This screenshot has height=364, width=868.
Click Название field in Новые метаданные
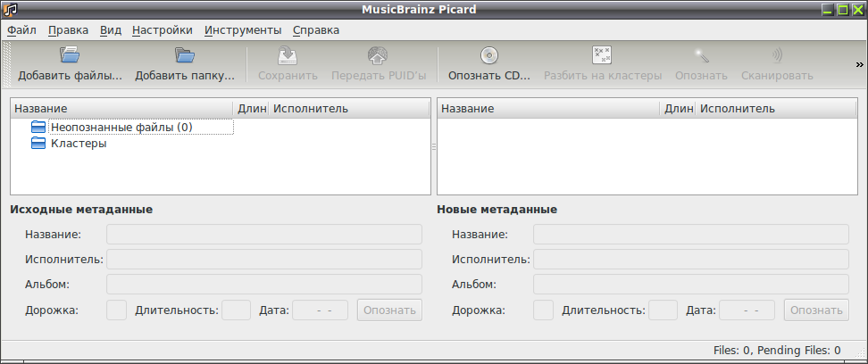(691, 234)
